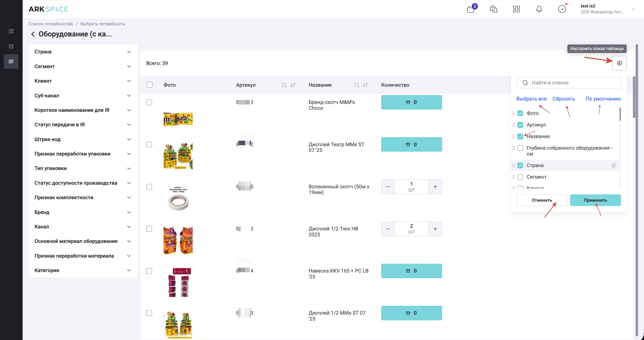
Task: Open the apps grid icon
Action: (516, 9)
